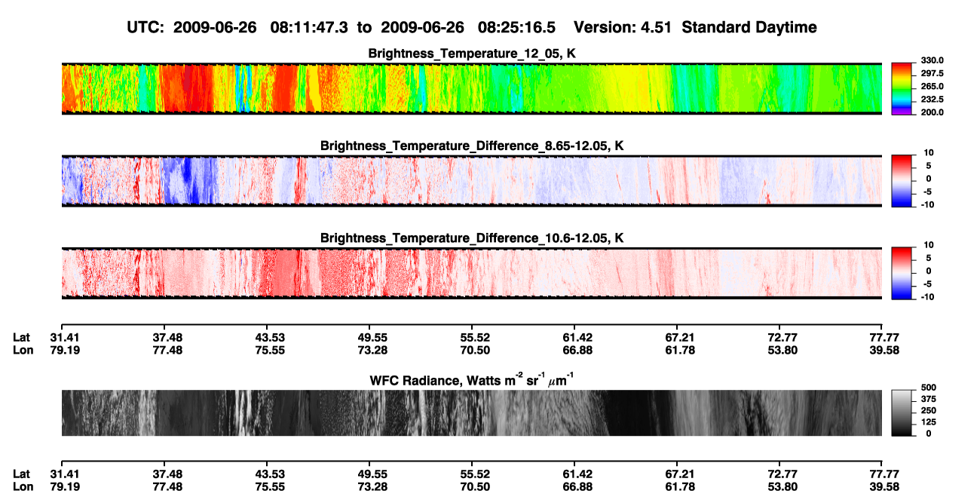Screen dimensions: 980x503
Task: Click the Lat label below the WFC Radiance panel
Action: point(21,474)
